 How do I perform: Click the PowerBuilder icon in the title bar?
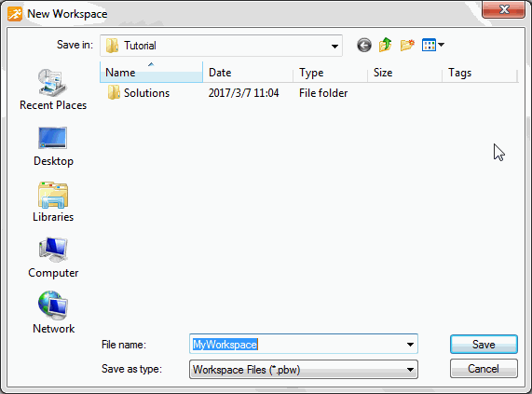[x=15, y=14]
